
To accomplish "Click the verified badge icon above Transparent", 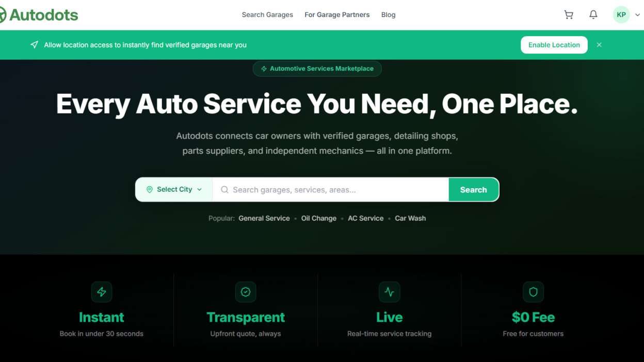I will tap(246, 292).
